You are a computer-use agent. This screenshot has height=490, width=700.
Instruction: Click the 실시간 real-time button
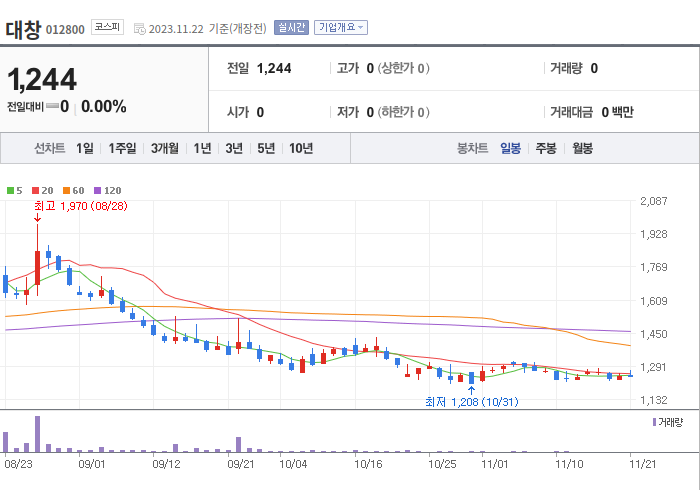click(291, 28)
